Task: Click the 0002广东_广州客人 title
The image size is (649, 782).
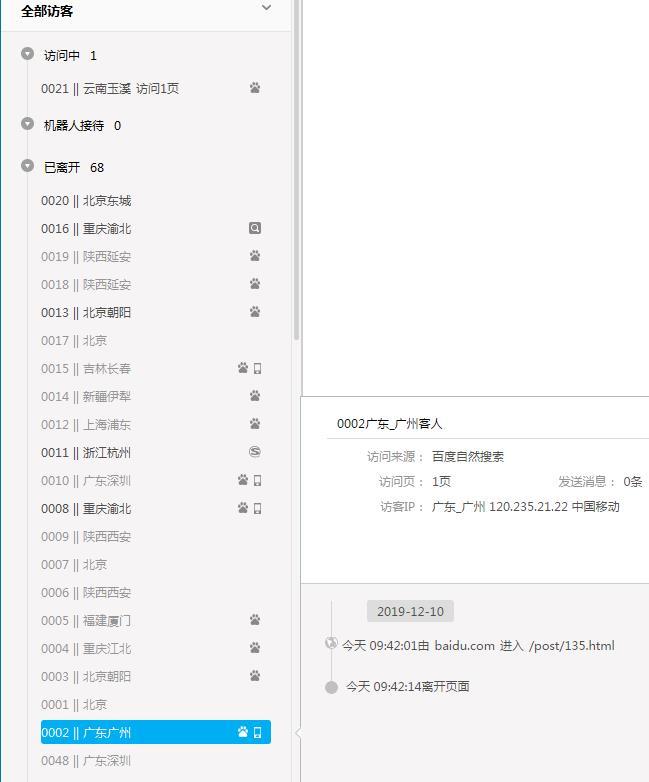Action: point(390,424)
